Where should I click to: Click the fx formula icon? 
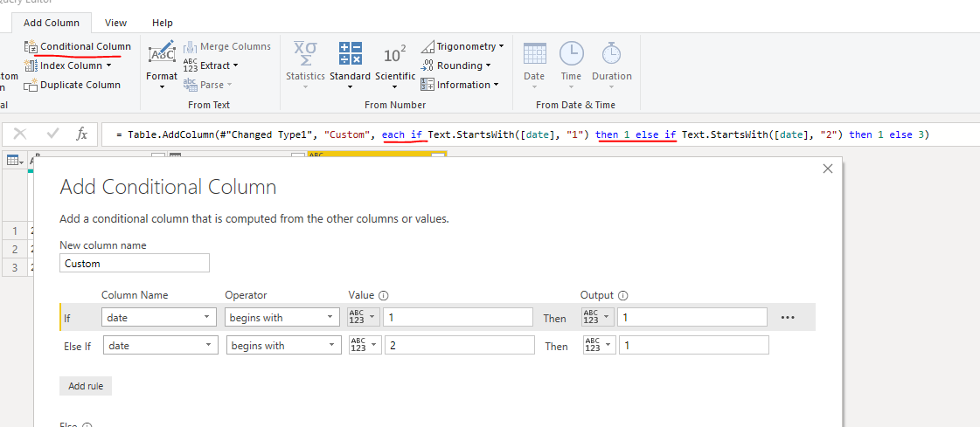tap(82, 134)
